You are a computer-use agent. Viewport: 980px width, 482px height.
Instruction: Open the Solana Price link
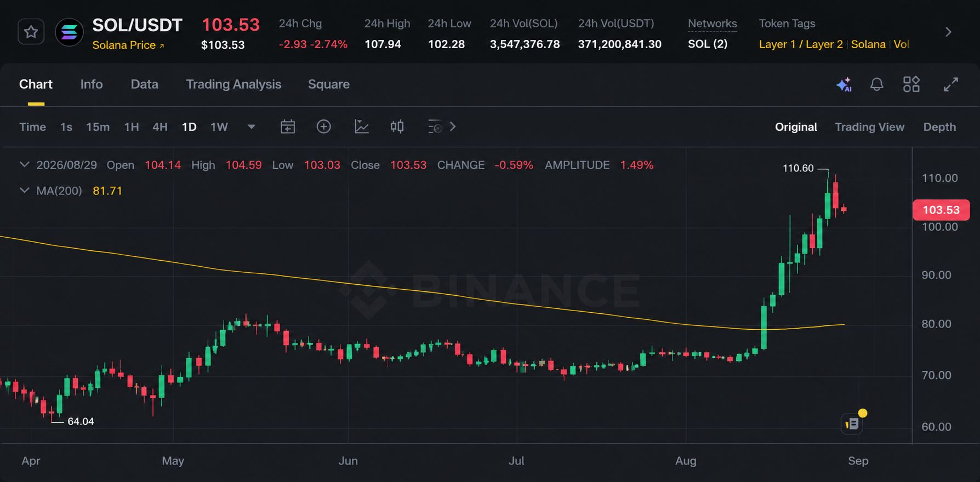point(128,45)
